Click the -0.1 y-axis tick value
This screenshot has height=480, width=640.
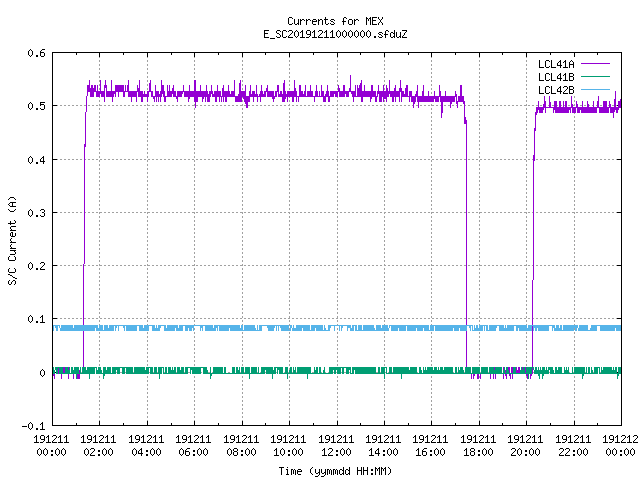coord(33,426)
